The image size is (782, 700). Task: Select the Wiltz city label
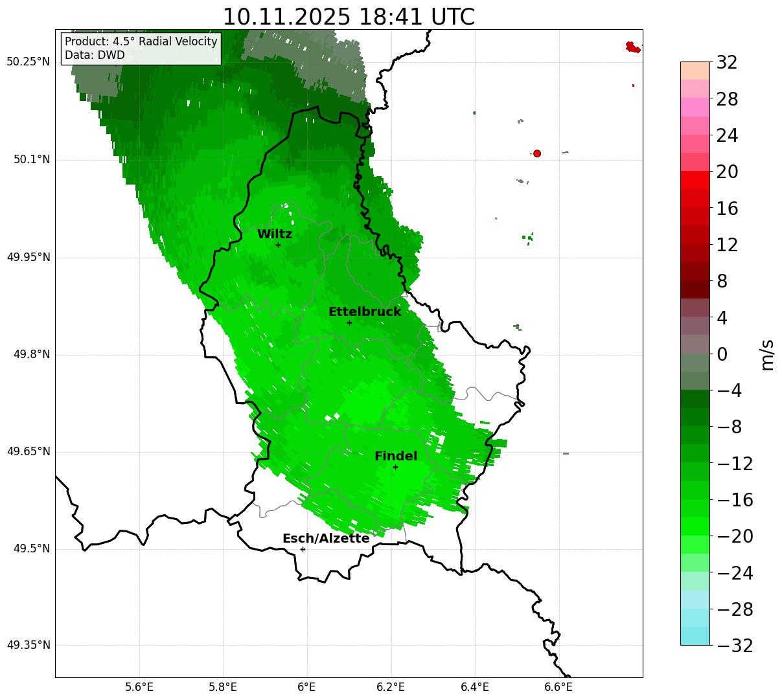click(275, 234)
